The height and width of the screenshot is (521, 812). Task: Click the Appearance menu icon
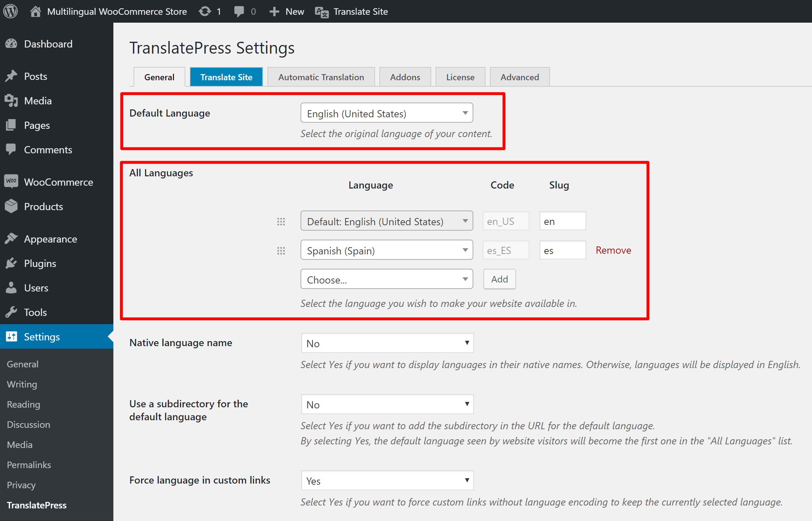pos(12,239)
